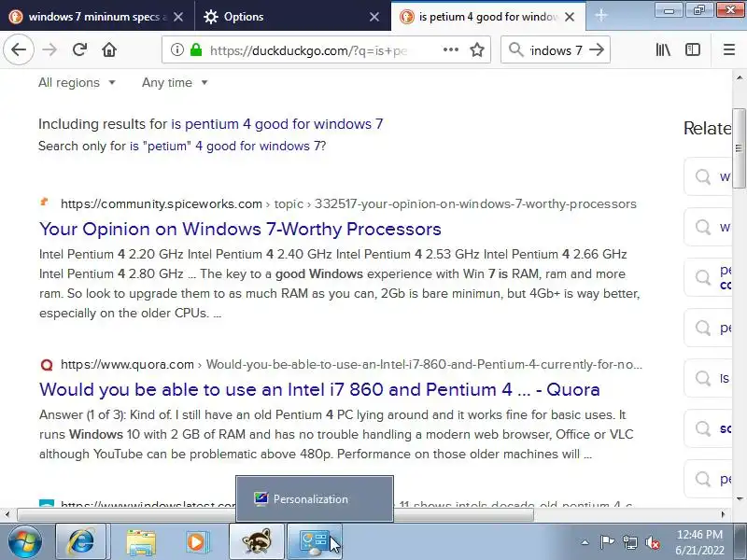Screen dimensions: 747x560
Task: Search only for "petium" spelling link
Action: (x=228, y=146)
